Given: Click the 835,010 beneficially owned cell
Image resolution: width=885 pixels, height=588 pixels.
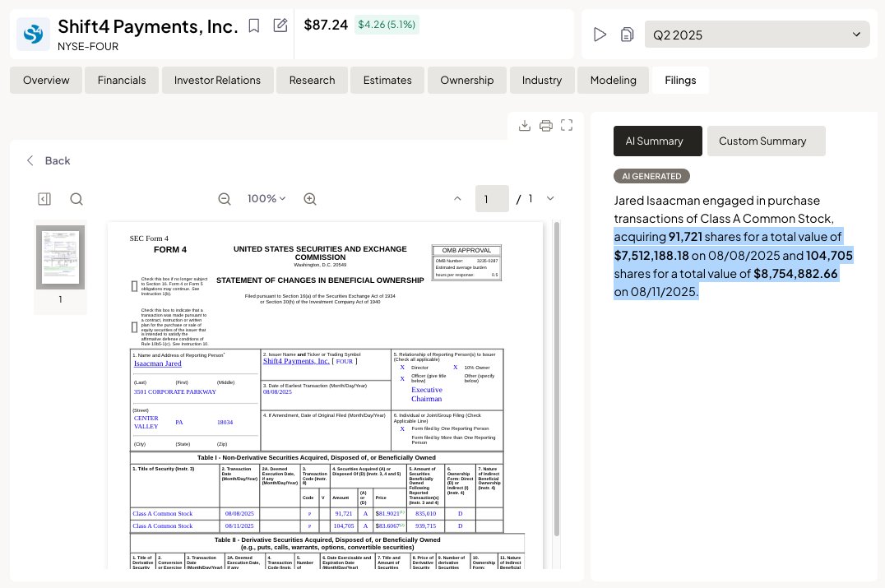Looking at the screenshot, I should click(425, 513).
